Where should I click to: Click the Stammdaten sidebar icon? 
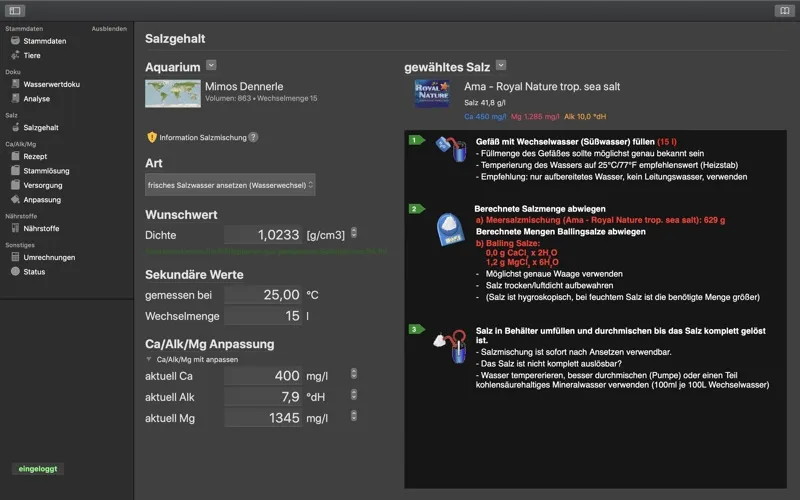click(x=15, y=40)
